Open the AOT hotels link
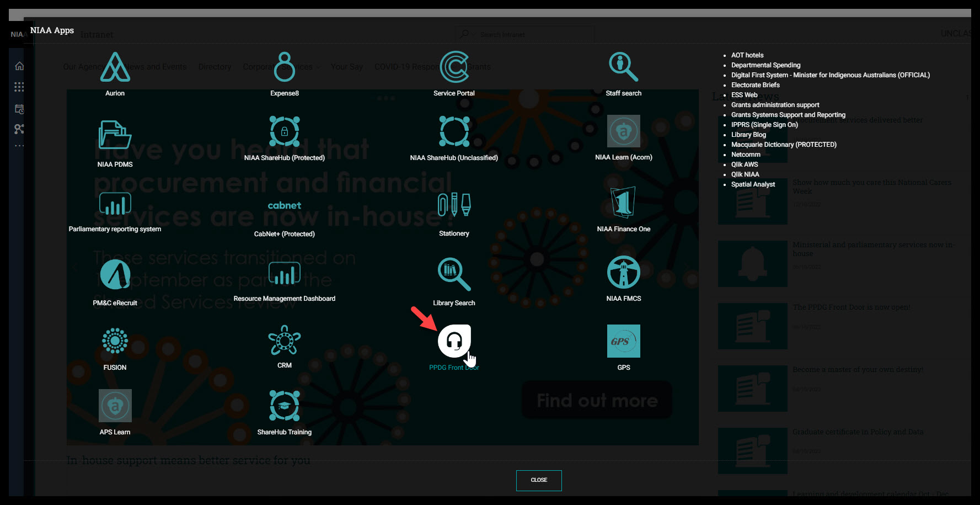The width and height of the screenshot is (980, 505). [747, 55]
